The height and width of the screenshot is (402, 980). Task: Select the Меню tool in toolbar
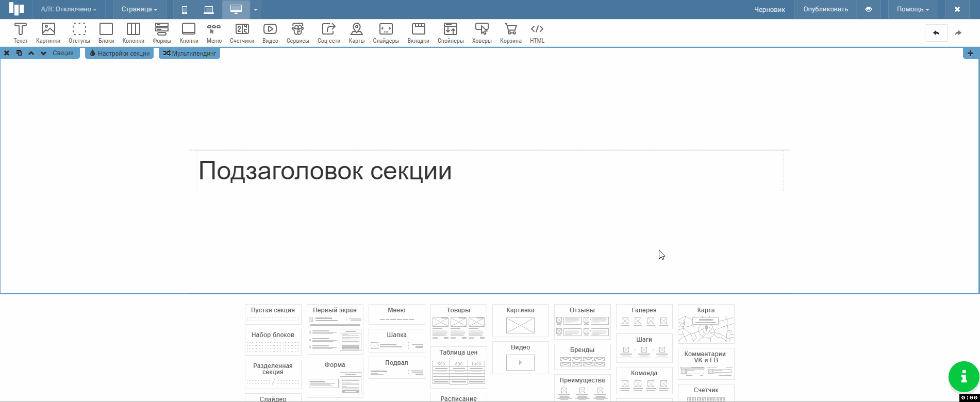214,33
